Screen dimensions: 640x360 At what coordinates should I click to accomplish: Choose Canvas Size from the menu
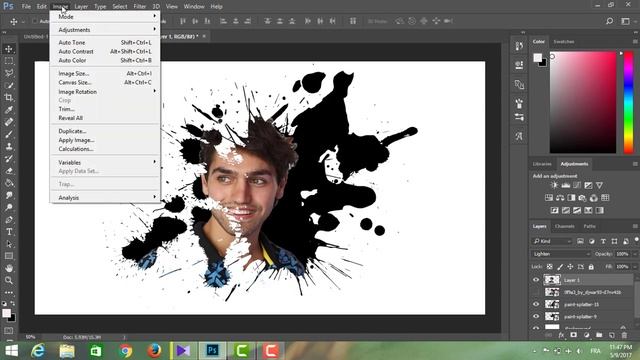(x=105, y=82)
